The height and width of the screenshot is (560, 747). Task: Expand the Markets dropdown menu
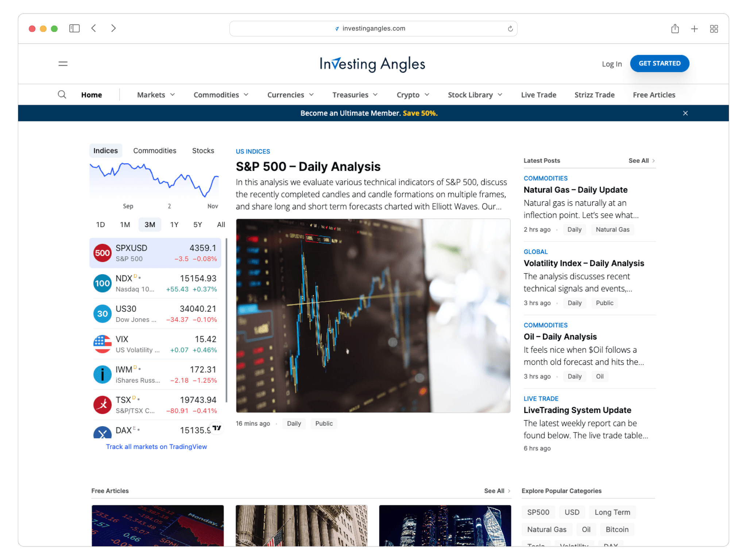155,94
